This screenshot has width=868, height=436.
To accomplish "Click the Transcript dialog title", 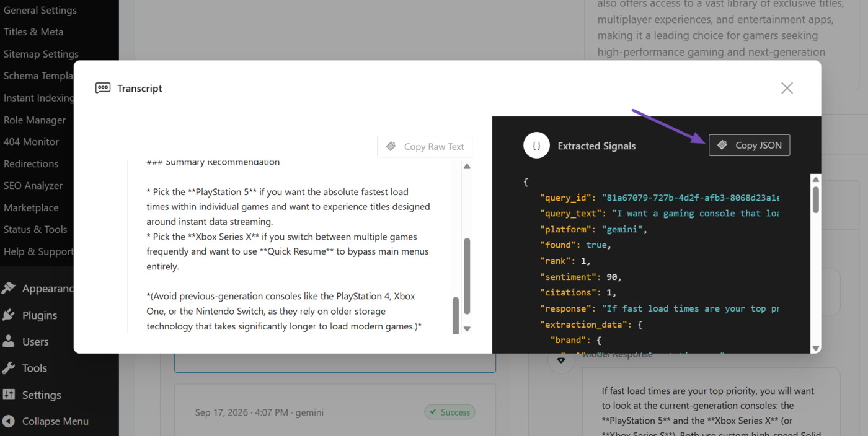I will click(x=139, y=89).
